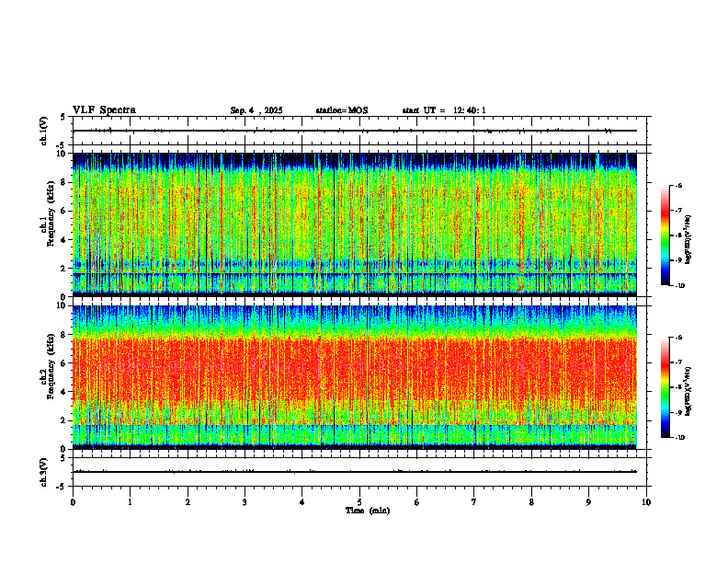The width and height of the screenshot is (728, 563).
Task: Click time-axis tick label "9"
Action: tap(588, 502)
